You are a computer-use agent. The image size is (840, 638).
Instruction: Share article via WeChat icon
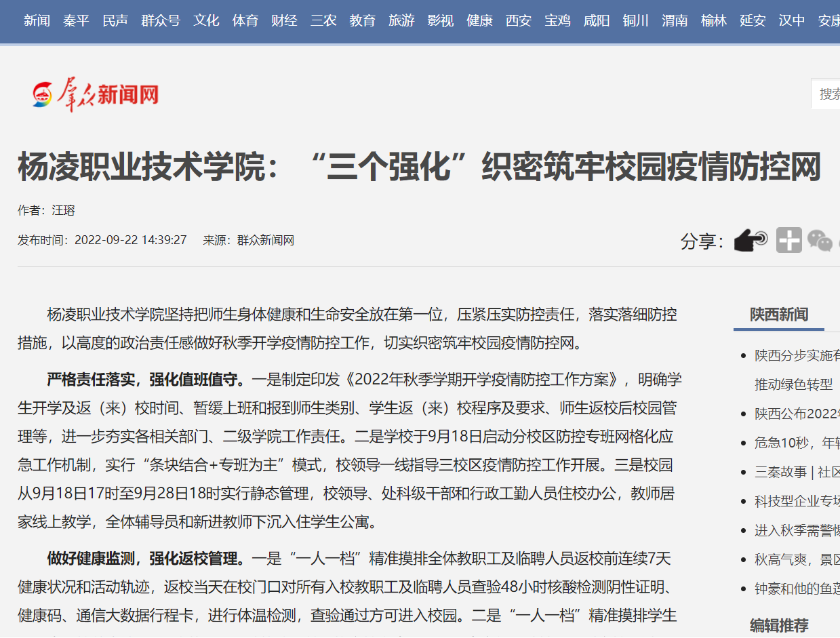[820, 240]
